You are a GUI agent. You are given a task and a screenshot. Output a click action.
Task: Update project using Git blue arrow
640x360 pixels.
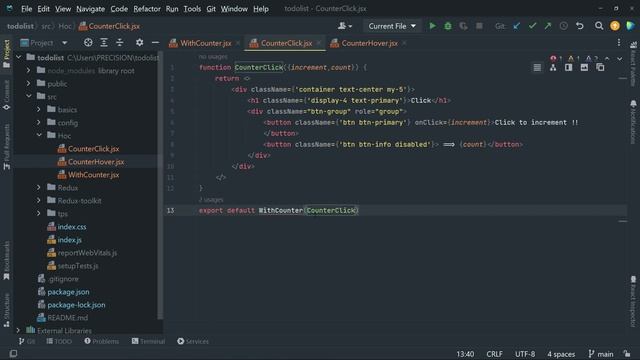pos(517,26)
